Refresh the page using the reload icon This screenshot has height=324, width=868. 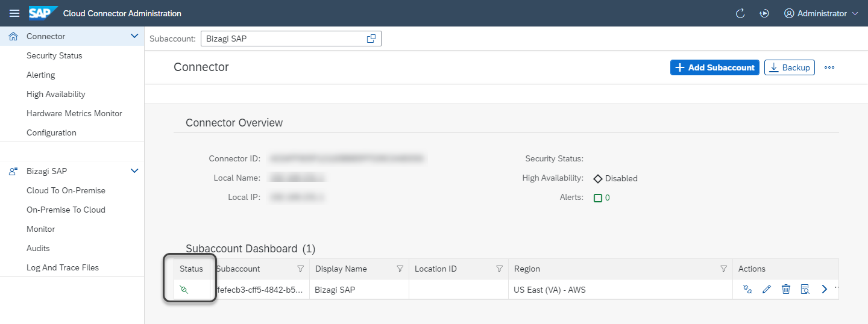click(740, 13)
